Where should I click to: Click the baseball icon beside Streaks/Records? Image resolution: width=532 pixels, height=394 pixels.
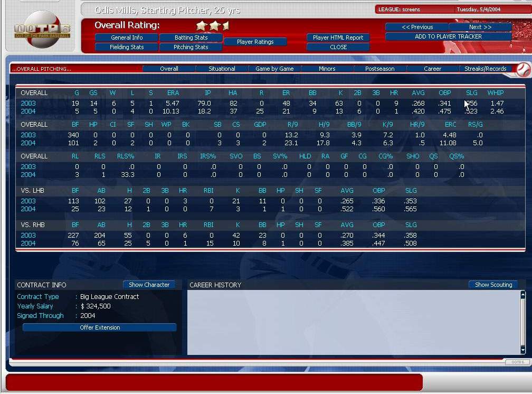click(522, 69)
